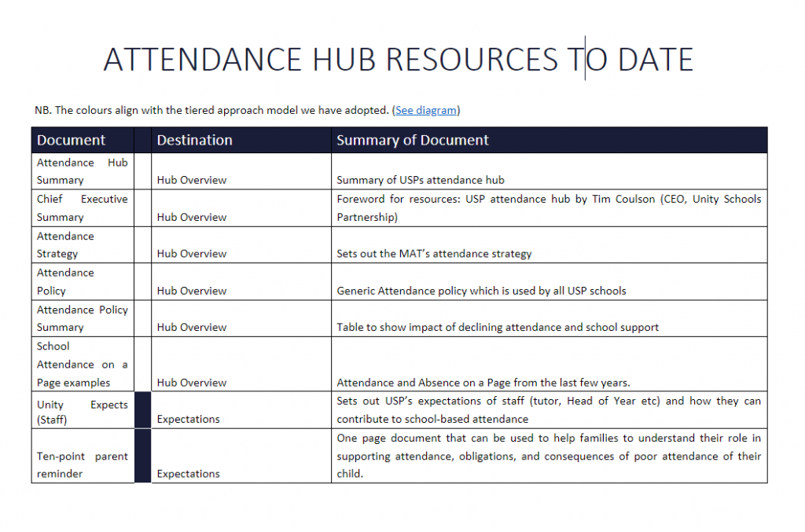
Task: Click dark colour cell in Ten-point parent reminder row
Action: coord(143,456)
